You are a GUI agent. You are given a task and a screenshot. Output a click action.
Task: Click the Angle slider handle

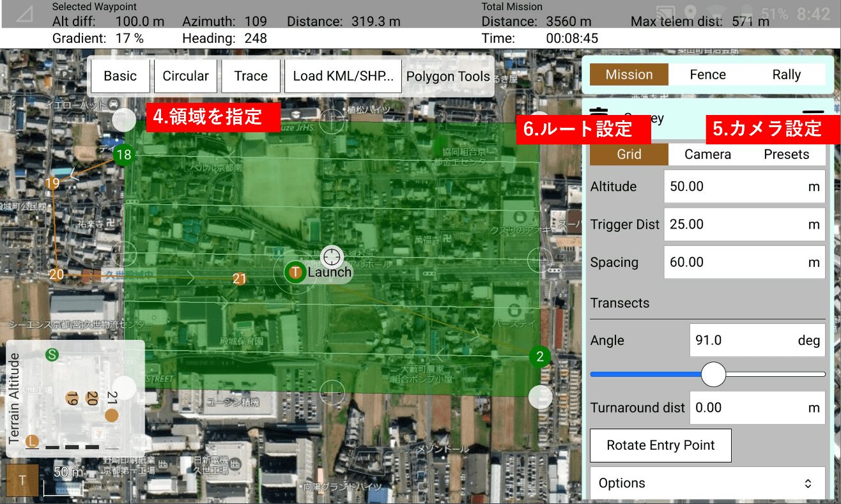[713, 374]
